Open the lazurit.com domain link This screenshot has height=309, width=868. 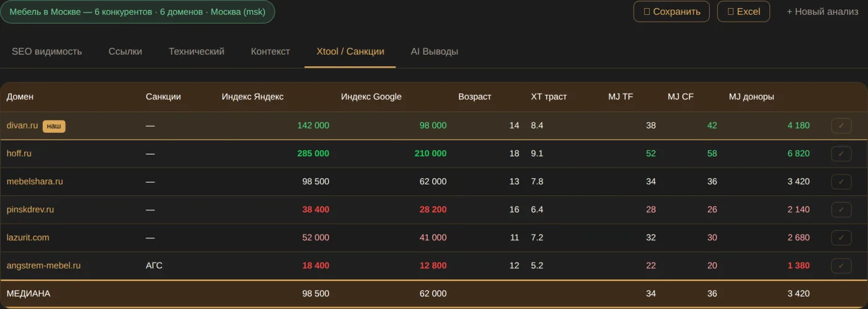[x=28, y=237]
